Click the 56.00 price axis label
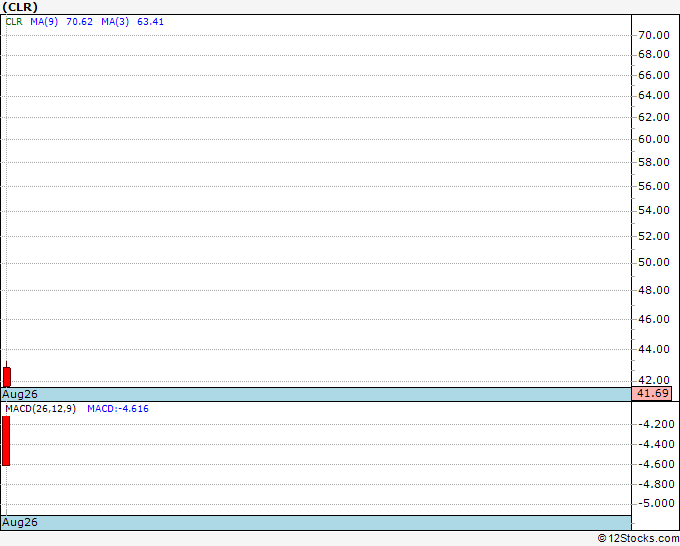The image size is (680, 546). click(654, 186)
